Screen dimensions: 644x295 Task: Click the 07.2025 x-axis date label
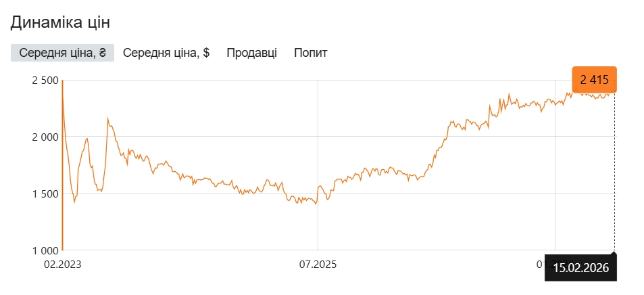coord(318,264)
